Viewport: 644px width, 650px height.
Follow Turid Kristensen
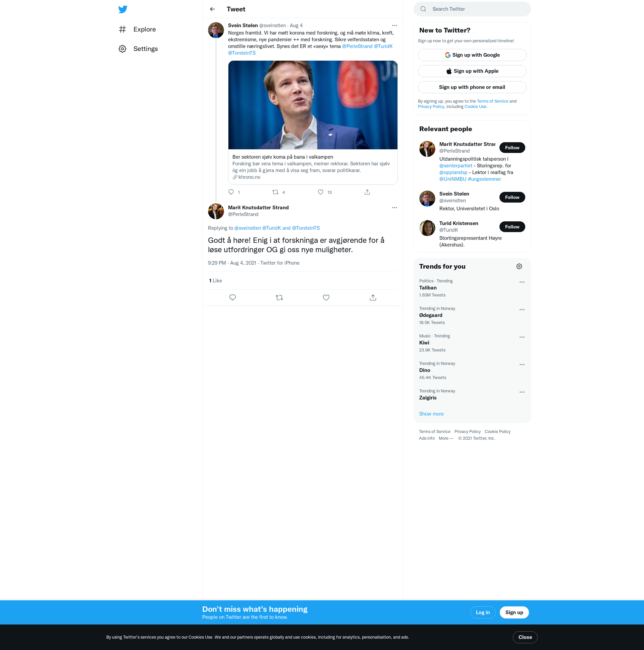(x=512, y=227)
